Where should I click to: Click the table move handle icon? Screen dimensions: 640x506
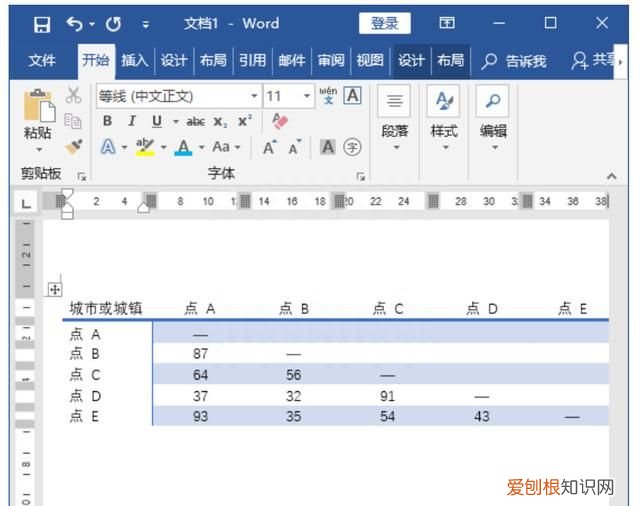[55, 289]
